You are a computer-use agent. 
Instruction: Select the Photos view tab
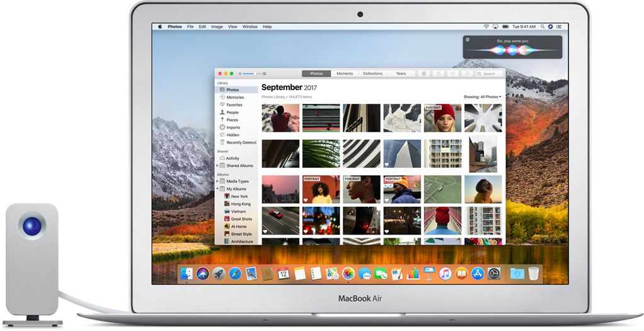[316, 74]
